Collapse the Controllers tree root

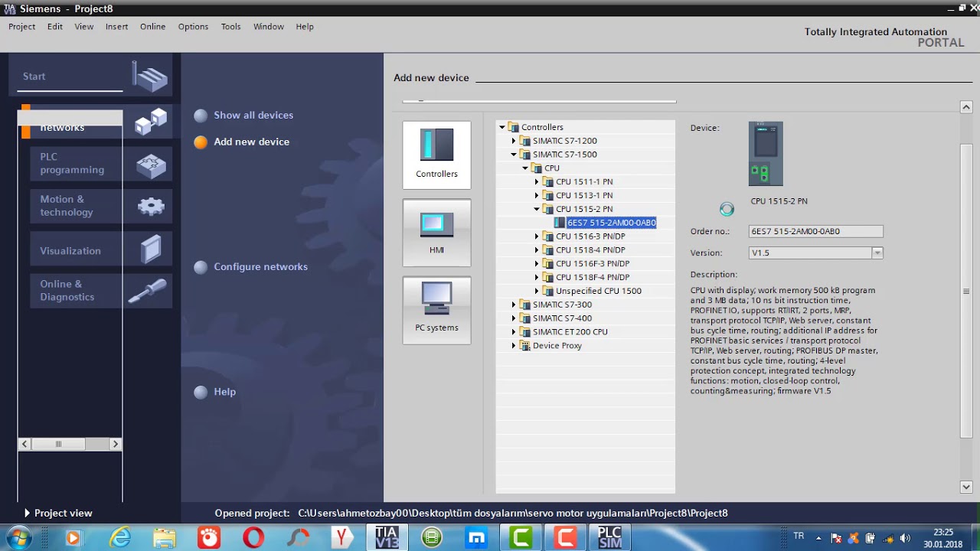502,127
